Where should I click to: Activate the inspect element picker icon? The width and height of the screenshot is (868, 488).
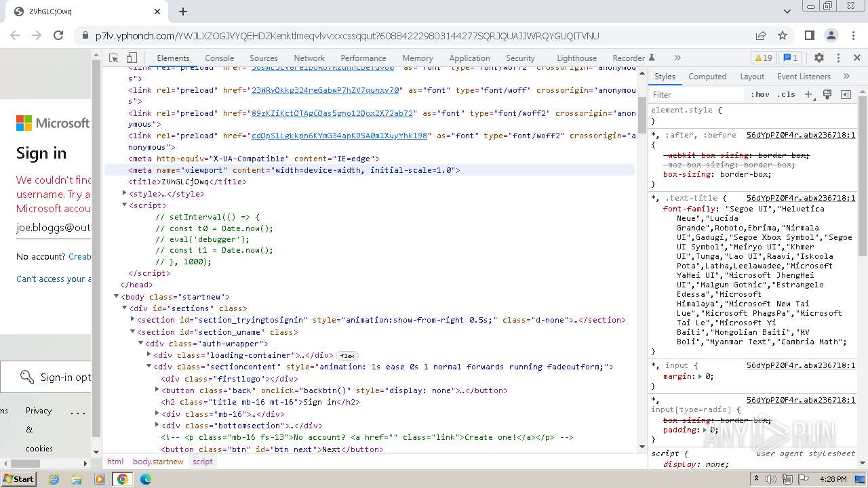(114, 58)
